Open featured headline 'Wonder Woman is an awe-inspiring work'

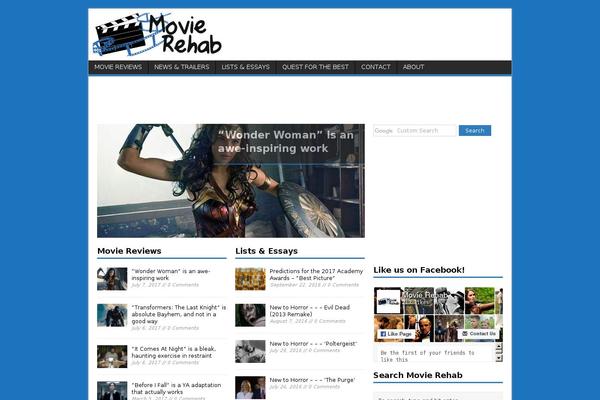(x=286, y=142)
